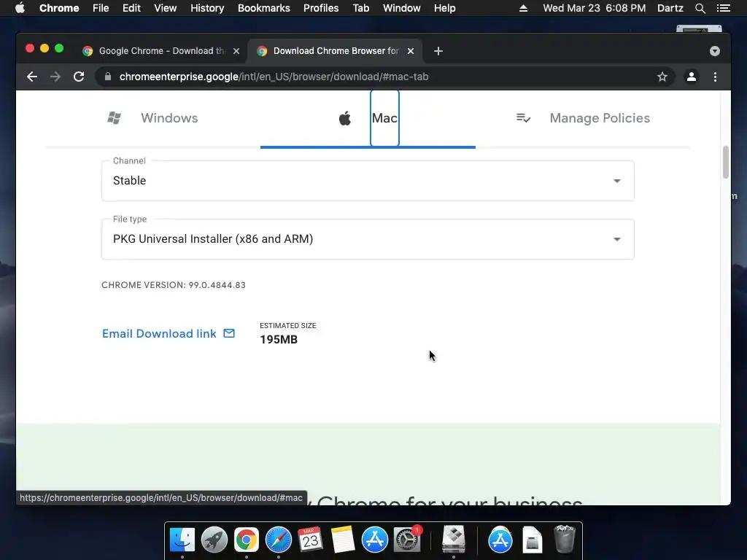The width and height of the screenshot is (747, 560).
Task: Click the 195MB estimated size value
Action: pyautogui.click(x=279, y=340)
